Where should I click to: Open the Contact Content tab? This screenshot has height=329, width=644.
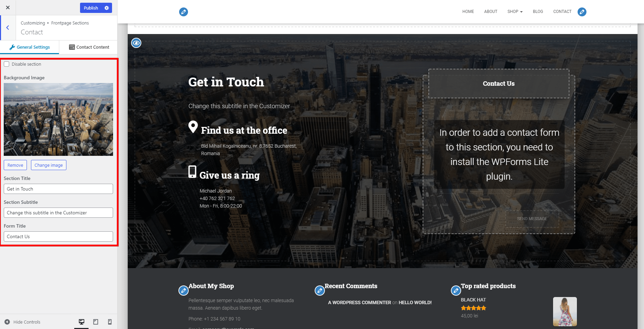pos(89,47)
